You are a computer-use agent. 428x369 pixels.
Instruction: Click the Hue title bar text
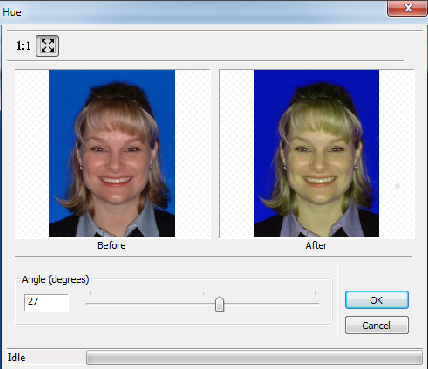tap(12, 12)
